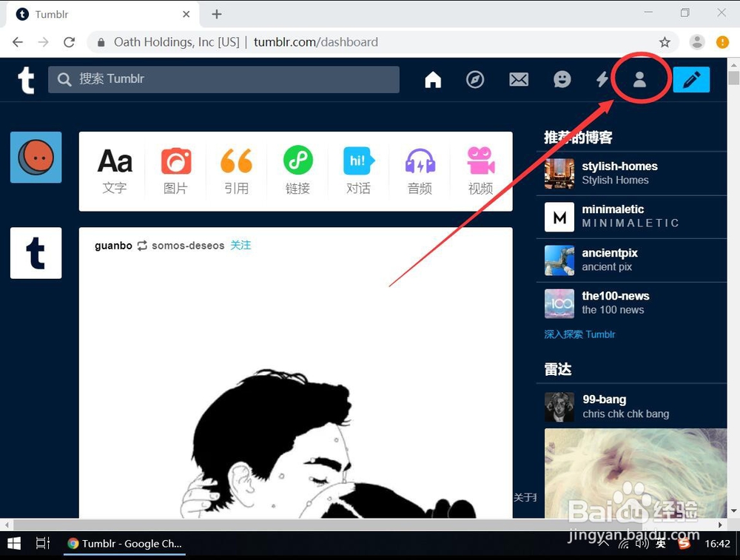The image size is (740, 560).
Task: Open the chat smiley icon
Action: coord(562,79)
